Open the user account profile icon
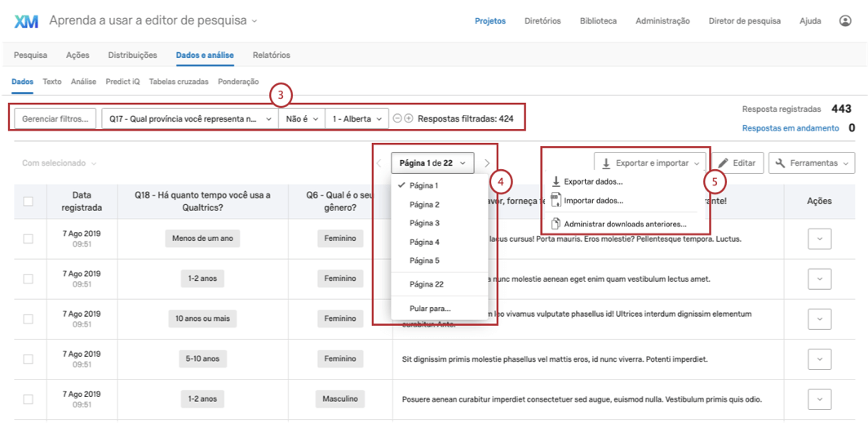 pos(845,21)
